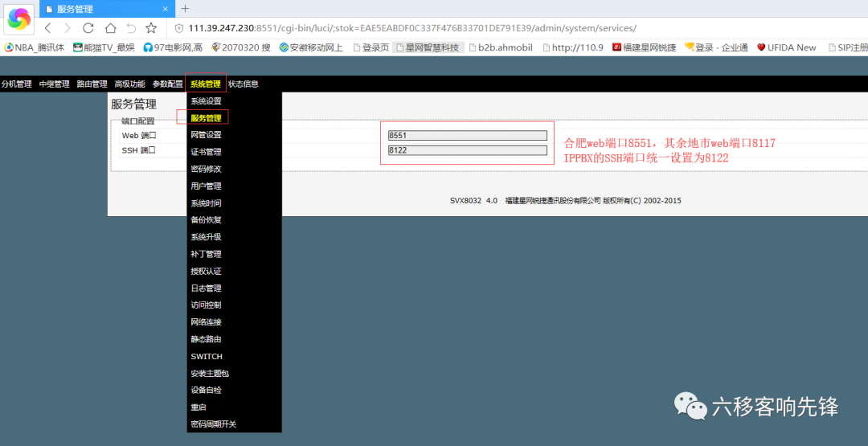
Task: Open 97电影网,高 bookmark
Action: [x=173, y=47]
